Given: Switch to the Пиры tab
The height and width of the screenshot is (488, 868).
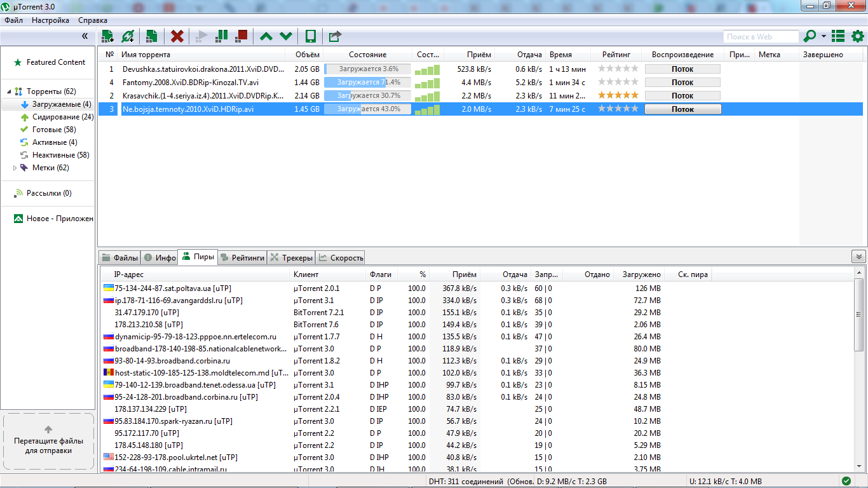Looking at the screenshot, I should pyautogui.click(x=198, y=257).
